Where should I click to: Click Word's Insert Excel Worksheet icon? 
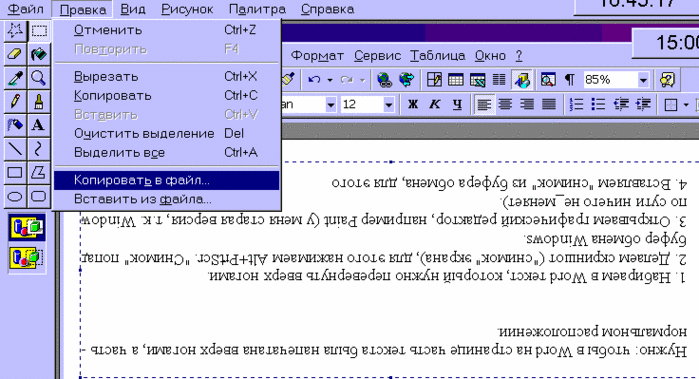[477, 80]
